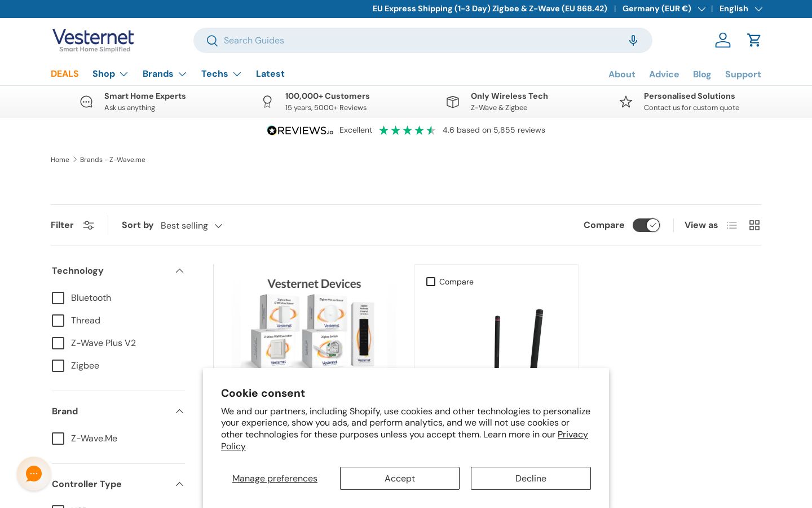Go to the About page

coord(622,75)
